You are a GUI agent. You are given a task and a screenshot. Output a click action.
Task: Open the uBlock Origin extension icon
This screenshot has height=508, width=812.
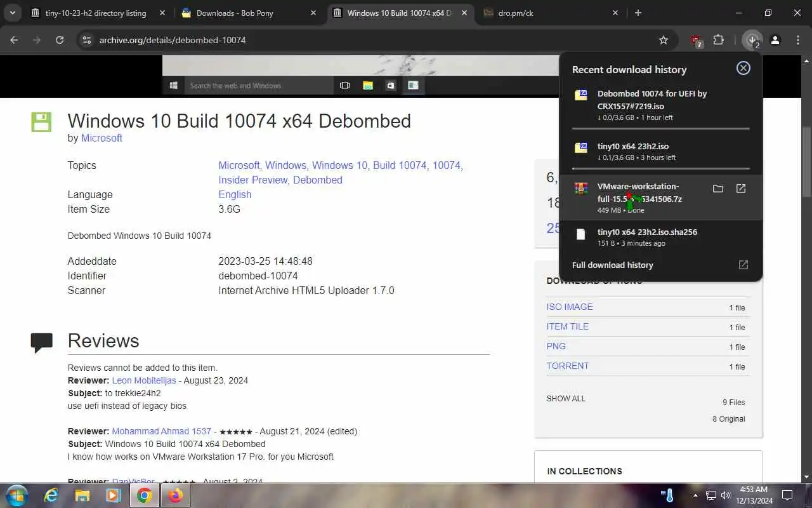point(697,41)
